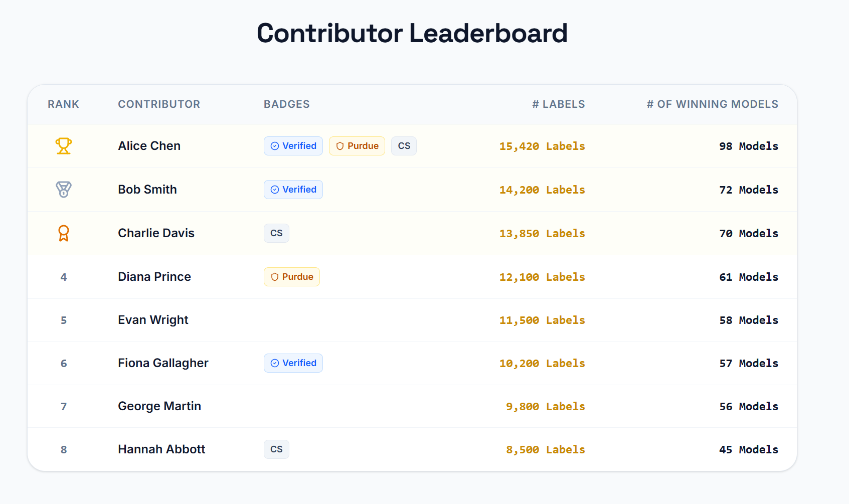Click Alice Chen's Verified checkmark icon
Image resolution: width=849 pixels, height=504 pixels.
275,146
